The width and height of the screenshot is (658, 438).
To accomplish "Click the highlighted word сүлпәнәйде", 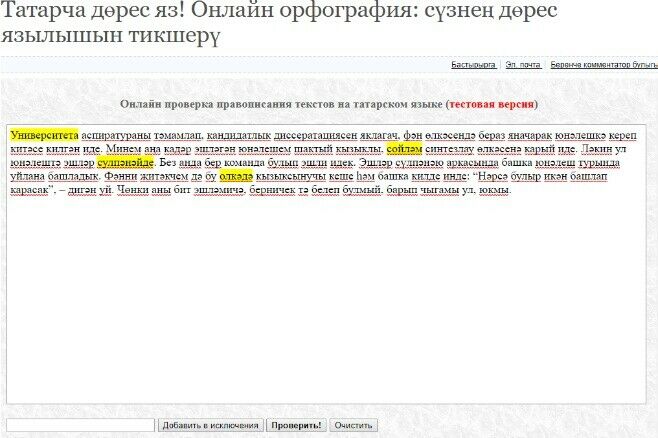I will (125, 162).
